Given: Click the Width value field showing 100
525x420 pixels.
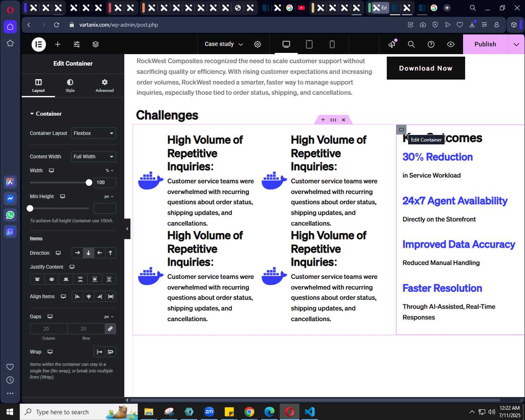Looking at the screenshot, I should tap(105, 183).
